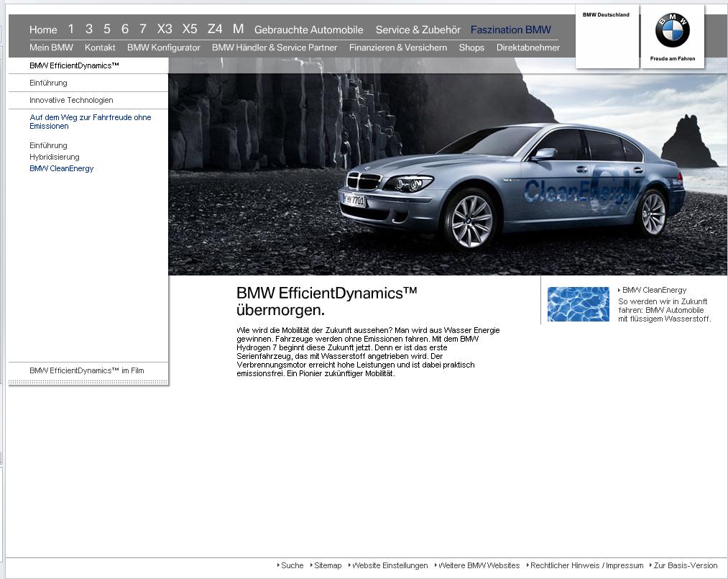Open the Home page
The image size is (728, 579).
coord(43,29)
